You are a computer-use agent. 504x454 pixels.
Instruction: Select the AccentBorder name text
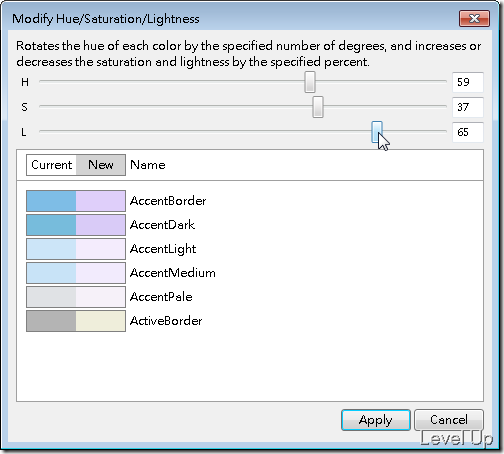tap(168, 201)
